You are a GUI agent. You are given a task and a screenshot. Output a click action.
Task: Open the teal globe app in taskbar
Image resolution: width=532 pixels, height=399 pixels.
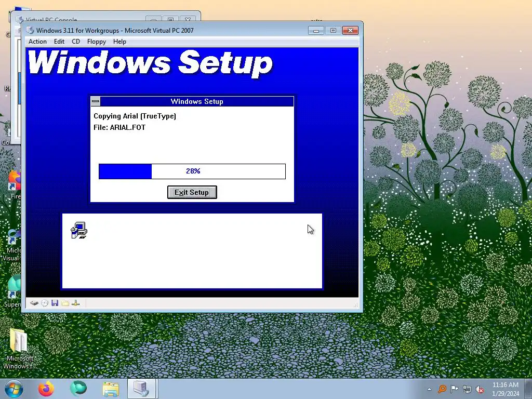78,389
